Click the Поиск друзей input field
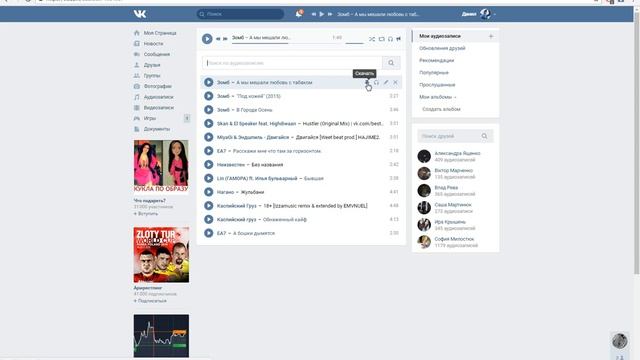This screenshot has width=640, height=360. pyautogui.click(x=455, y=136)
